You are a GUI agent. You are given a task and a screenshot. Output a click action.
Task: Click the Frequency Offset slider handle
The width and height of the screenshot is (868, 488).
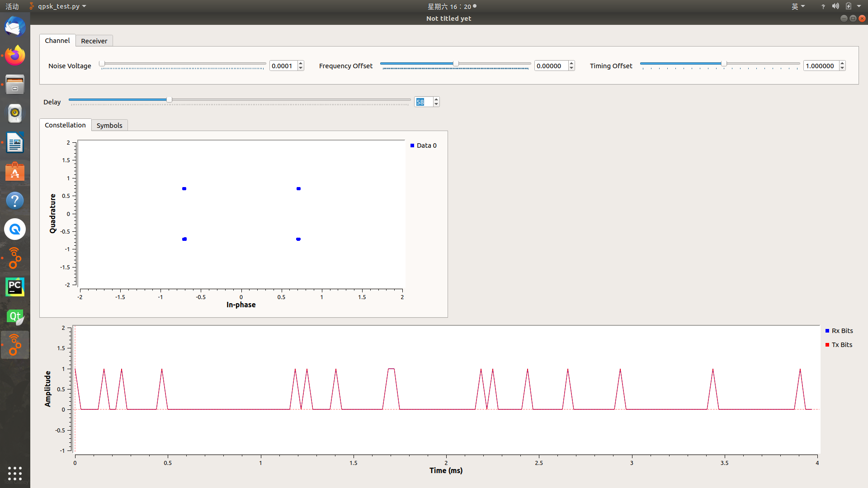click(x=456, y=64)
